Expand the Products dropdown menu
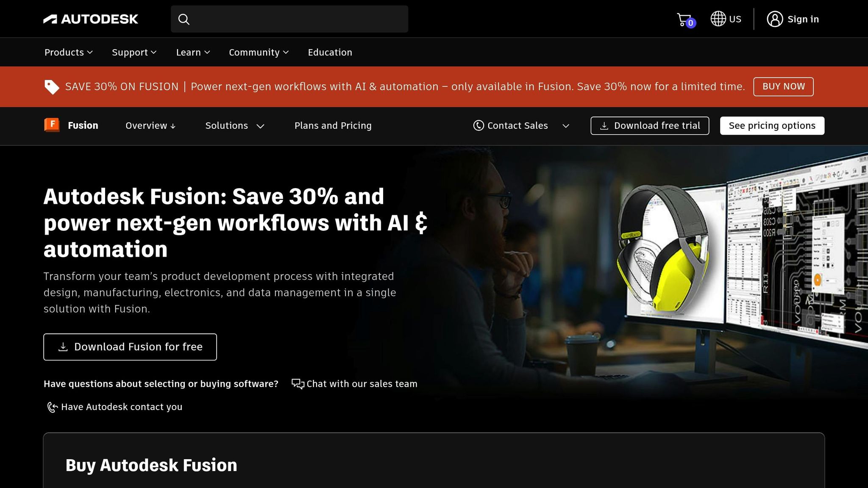 coord(69,53)
